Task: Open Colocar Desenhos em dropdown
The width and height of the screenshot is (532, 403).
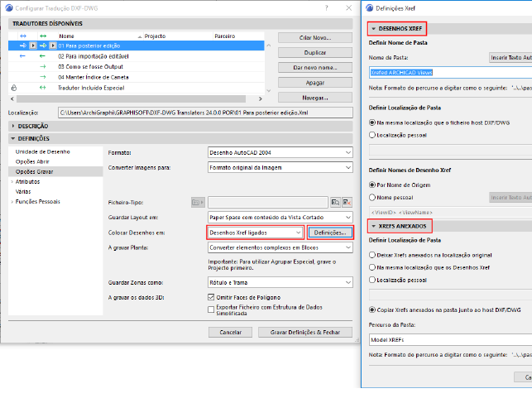Action: click(255, 233)
